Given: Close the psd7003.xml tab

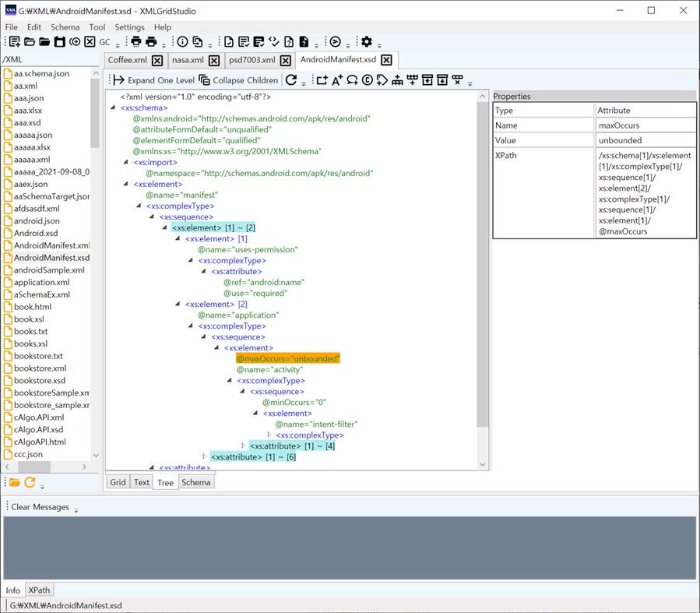Looking at the screenshot, I should pyautogui.click(x=285, y=60).
